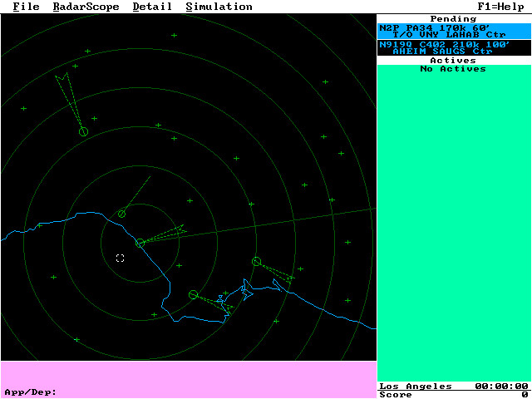Click the topmost fix marker on the radar scope

174,35
